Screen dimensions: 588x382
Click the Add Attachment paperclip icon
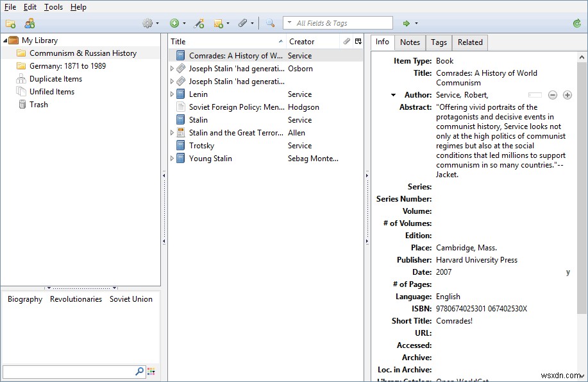242,23
